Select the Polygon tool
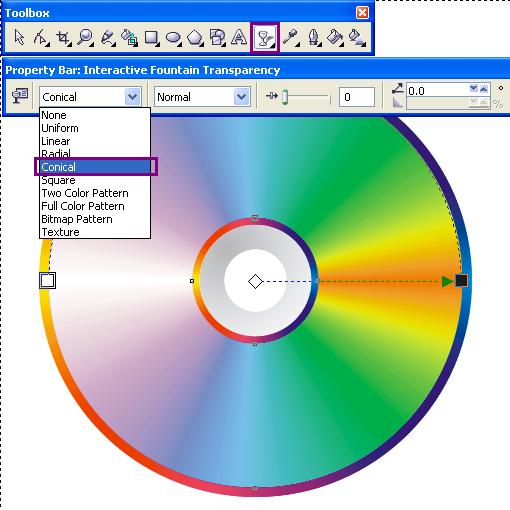Viewport: 510px width, 510px height. pyautogui.click(x=195, y=37)
